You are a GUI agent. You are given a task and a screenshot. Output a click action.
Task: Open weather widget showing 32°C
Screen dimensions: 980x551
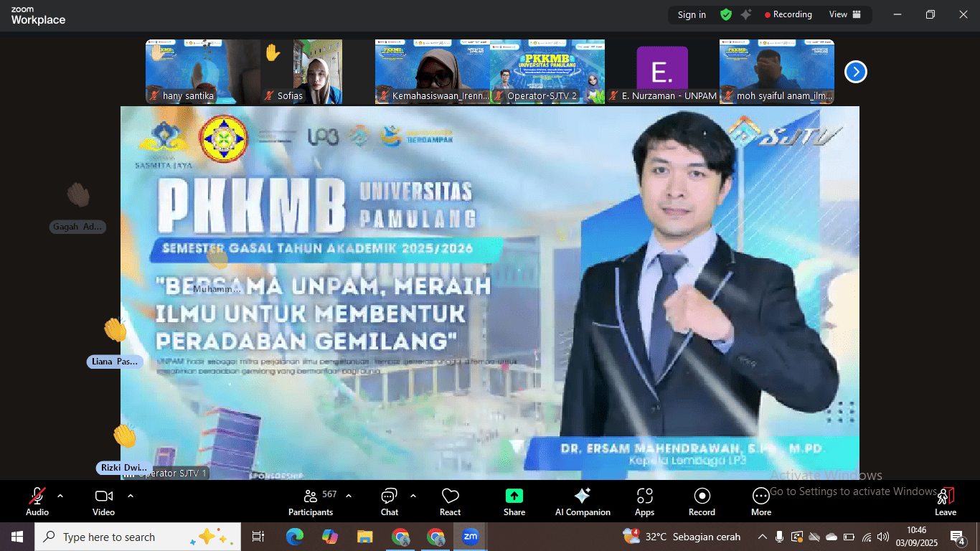click(x=682, y=537)
